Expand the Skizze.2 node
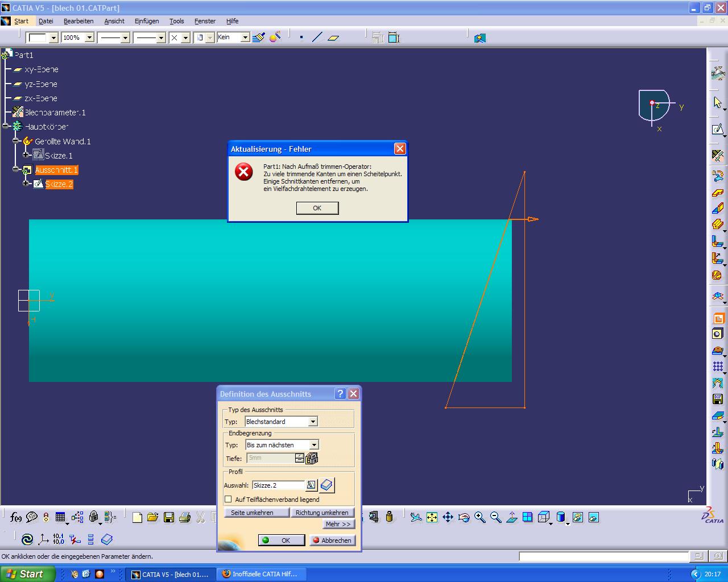This screenshot has width=728, height=582. (x=26, y=183)
